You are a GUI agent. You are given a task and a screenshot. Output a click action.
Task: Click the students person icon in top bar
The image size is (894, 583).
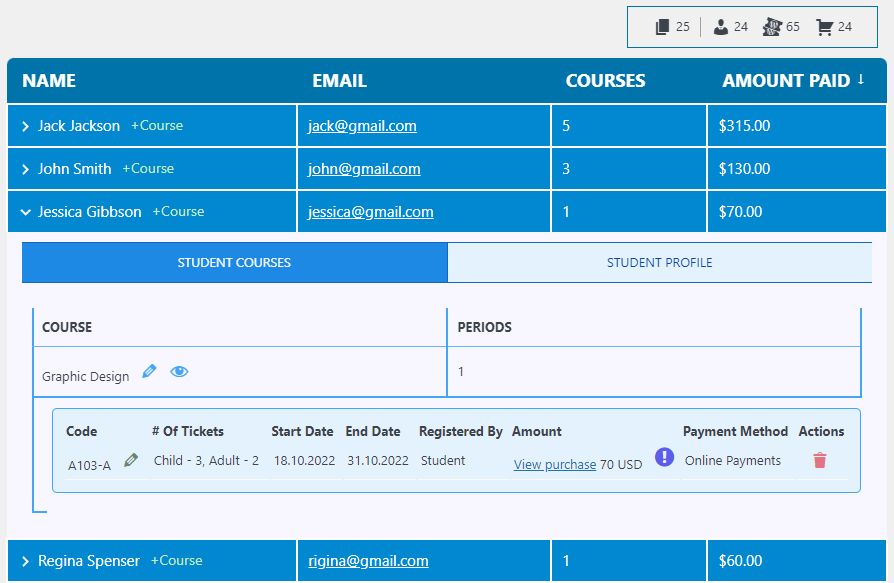720,27
